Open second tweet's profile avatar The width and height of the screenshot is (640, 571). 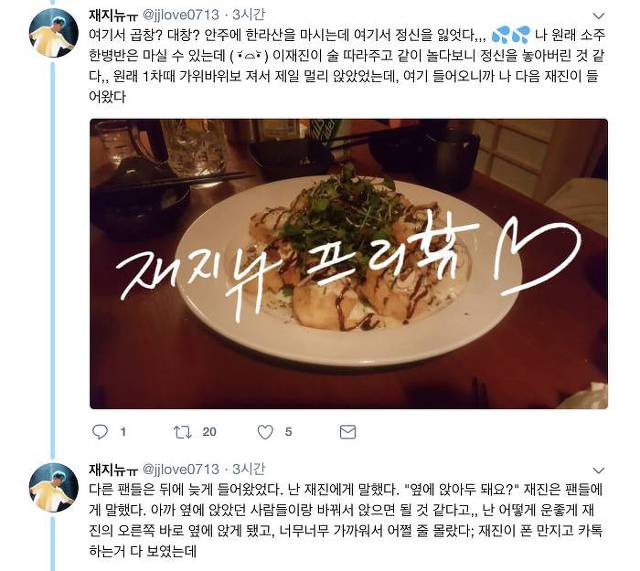pos(53,487)
